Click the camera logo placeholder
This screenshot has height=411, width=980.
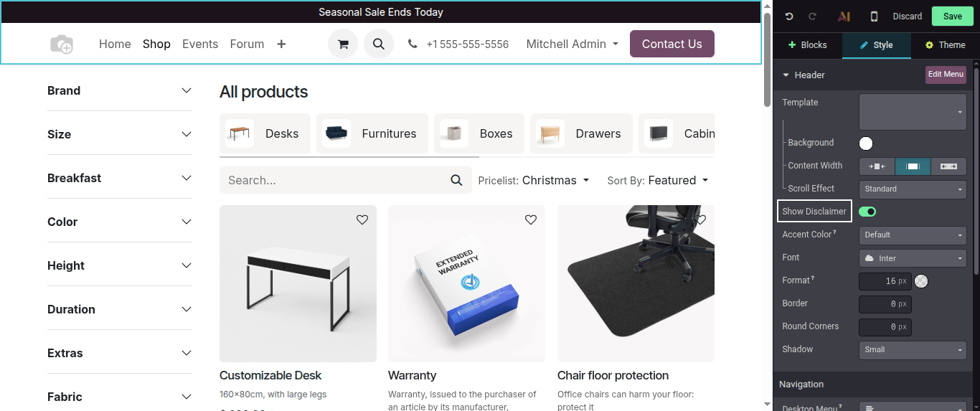pos(62,44)
